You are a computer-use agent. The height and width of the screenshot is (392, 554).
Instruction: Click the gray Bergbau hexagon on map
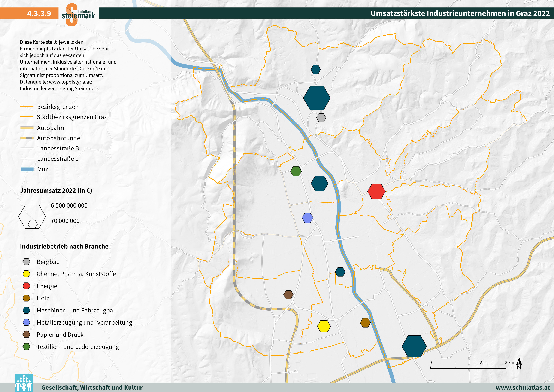[x=321, y=118]
